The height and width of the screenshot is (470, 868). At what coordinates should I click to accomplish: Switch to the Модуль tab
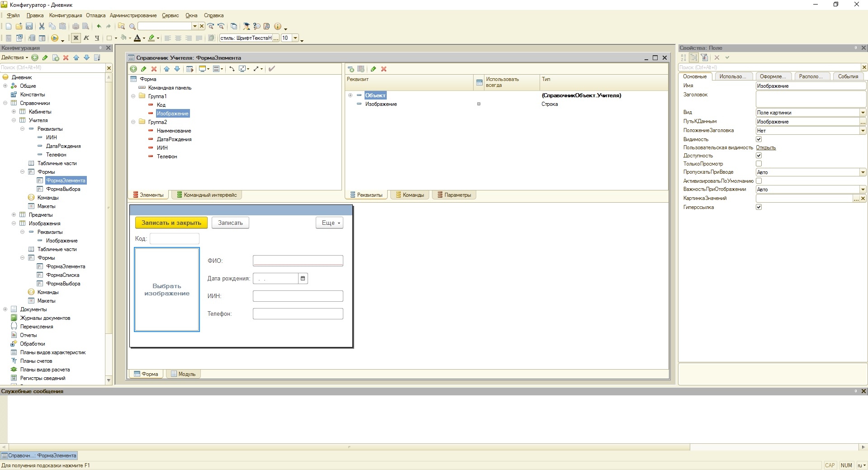[x=183, y=374]
